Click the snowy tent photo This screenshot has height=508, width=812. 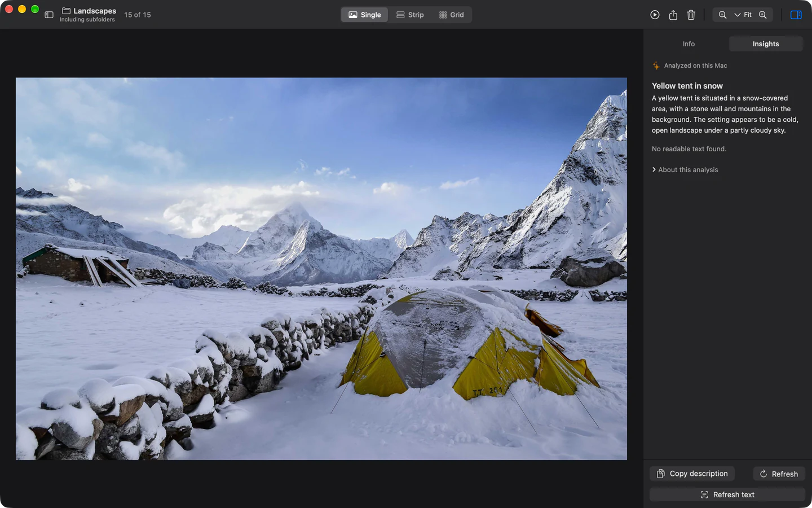click(x=321, y=269)
